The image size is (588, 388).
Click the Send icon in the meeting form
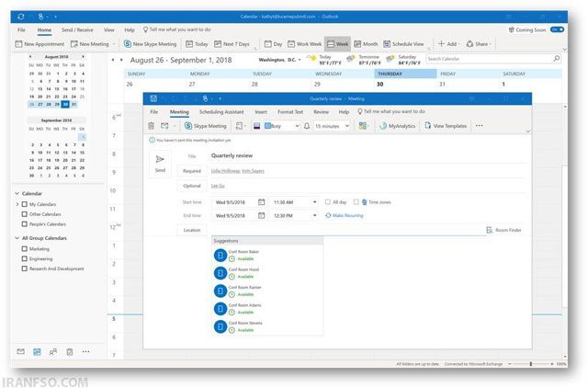click(160, 159)
